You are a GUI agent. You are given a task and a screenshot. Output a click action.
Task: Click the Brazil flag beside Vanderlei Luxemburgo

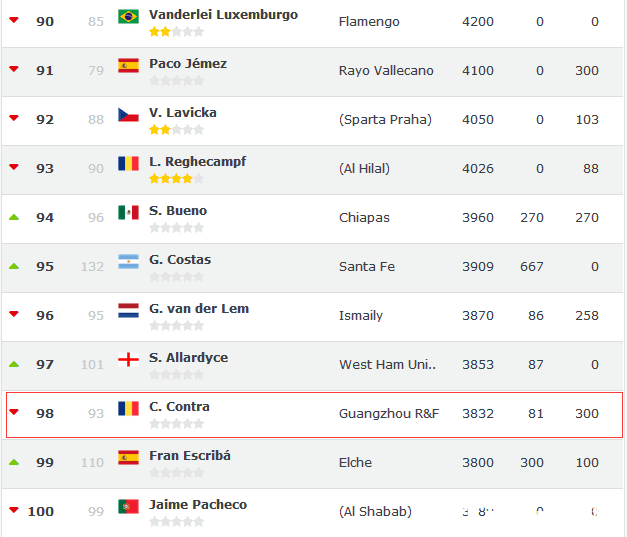tap(128, 16)
